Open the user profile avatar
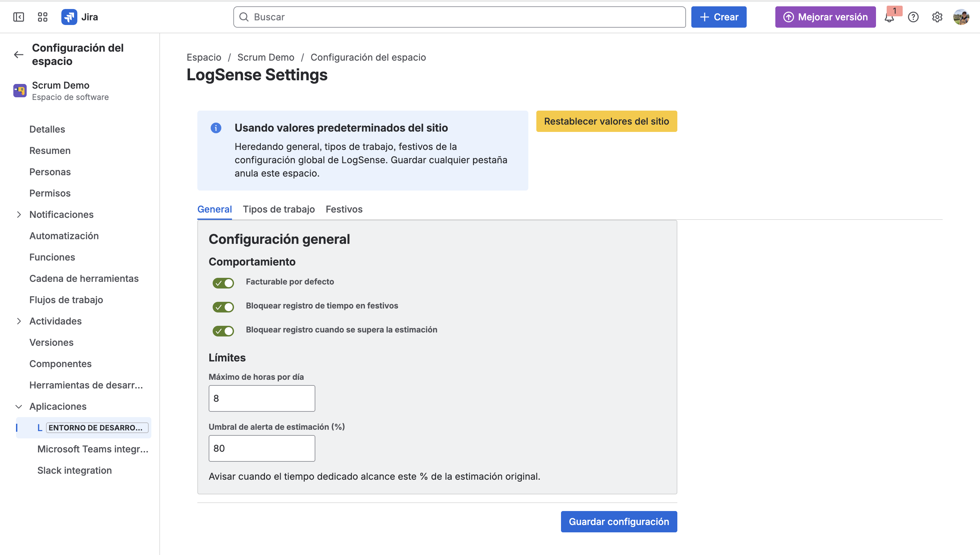This screenshot has width=980, height=555. click(x=961, y=17)
